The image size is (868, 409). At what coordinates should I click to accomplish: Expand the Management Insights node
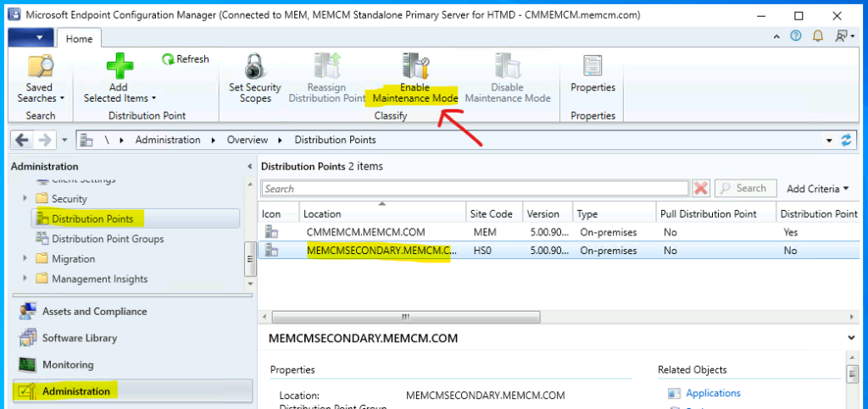25,279
